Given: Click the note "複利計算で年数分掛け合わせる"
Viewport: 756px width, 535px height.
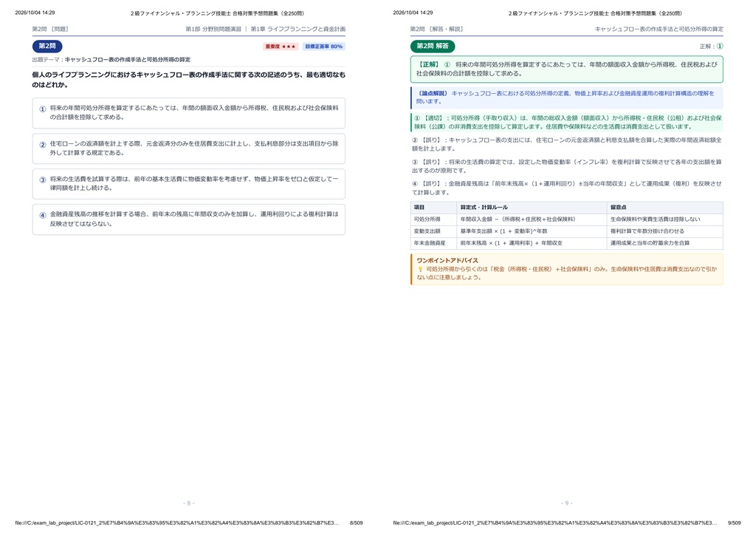Looking at the screenshot, I should point(647,231).
